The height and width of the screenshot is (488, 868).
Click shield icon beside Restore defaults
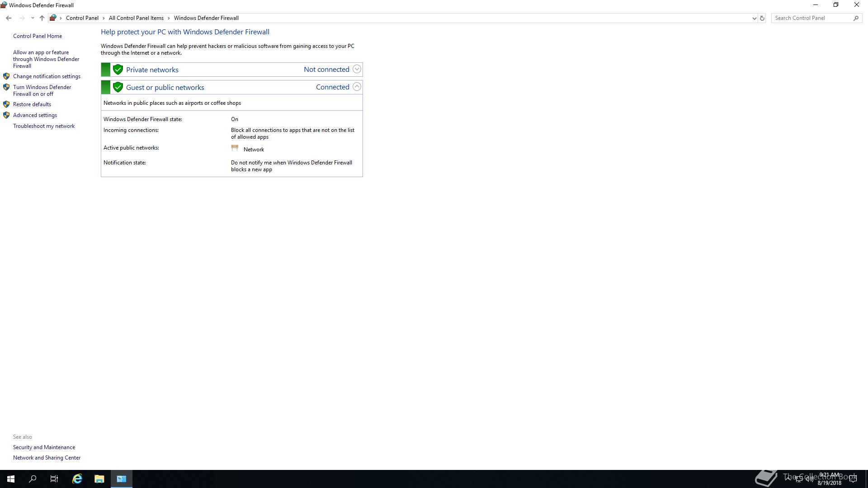pyautogui.click(x=6, y=104)
